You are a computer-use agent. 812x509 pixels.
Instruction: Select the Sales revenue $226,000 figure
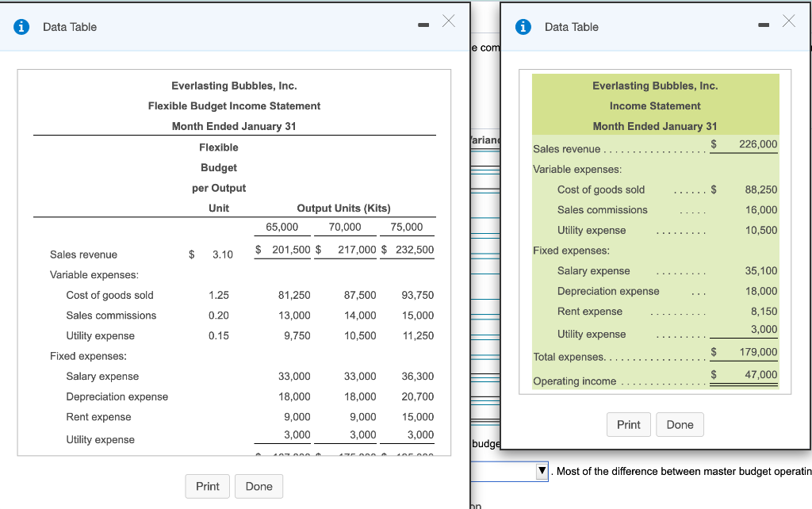[760, 144]
